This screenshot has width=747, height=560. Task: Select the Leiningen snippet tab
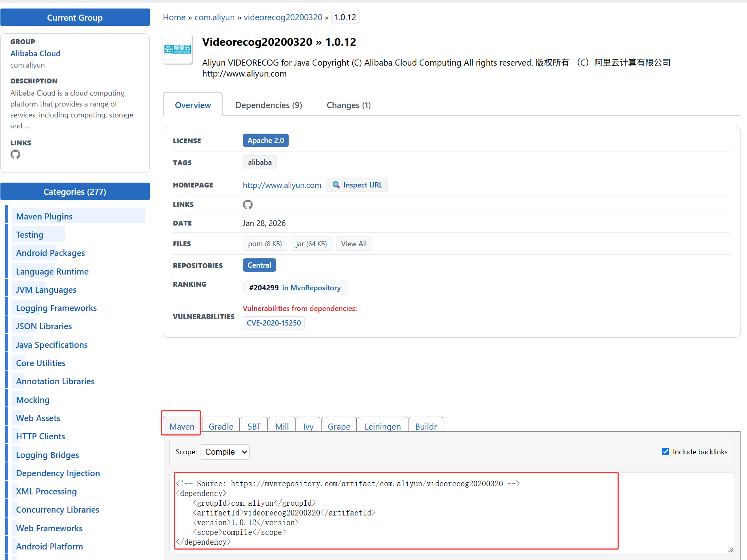click(x=383, y=426)
